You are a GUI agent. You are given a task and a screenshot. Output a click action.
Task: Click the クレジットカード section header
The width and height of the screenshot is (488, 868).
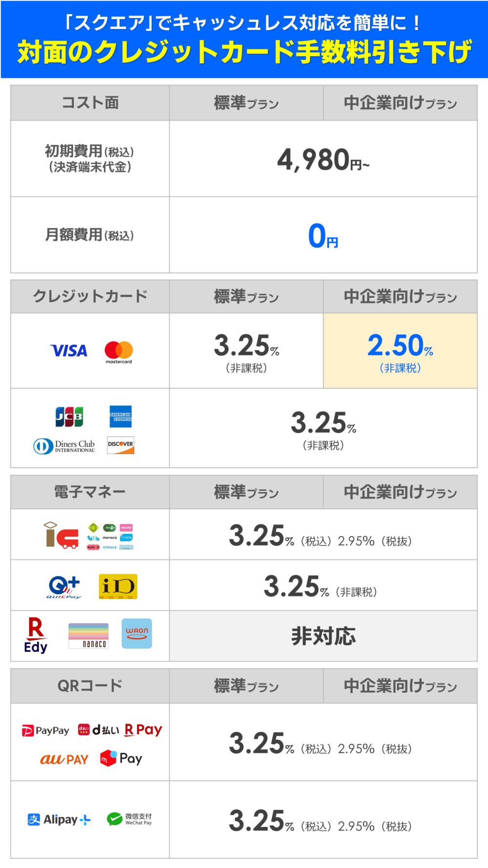[x=90, y=296]
